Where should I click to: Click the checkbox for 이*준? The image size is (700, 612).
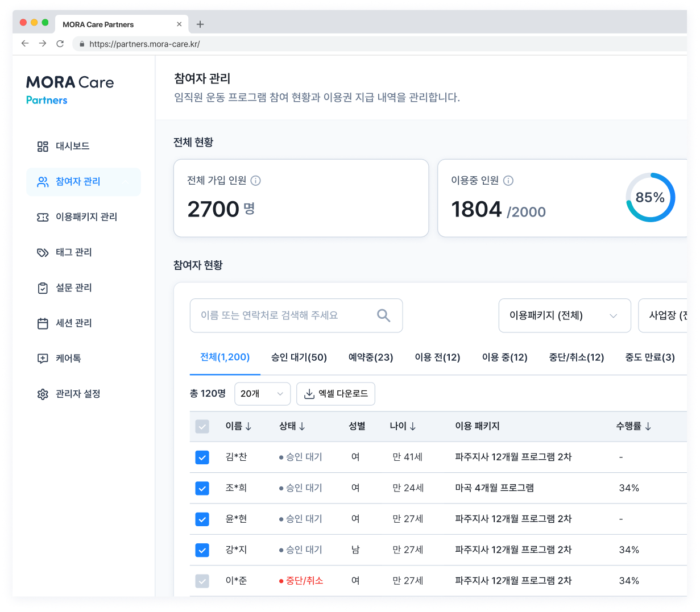click(x=202, y=581)
